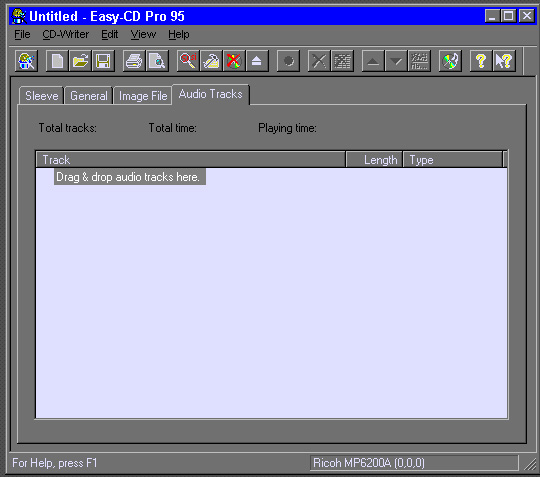Scan the SCSI bus with the magnifier icon
Screen dimensions: 540x477
point(188,61)
